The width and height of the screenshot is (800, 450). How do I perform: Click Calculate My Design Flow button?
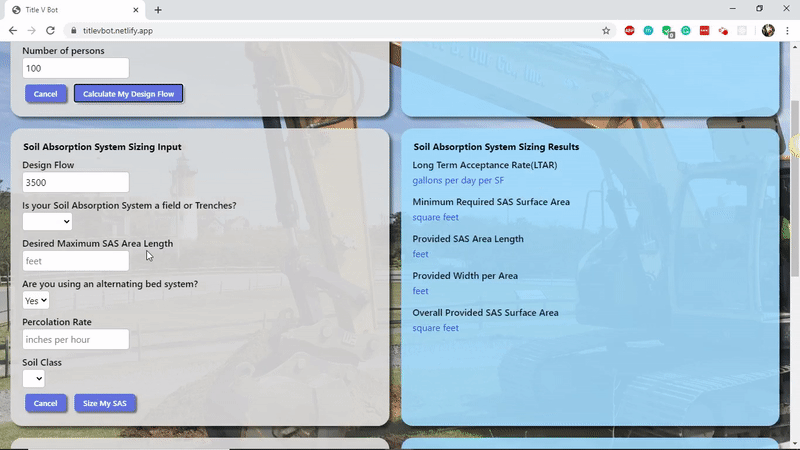(129, 94)
